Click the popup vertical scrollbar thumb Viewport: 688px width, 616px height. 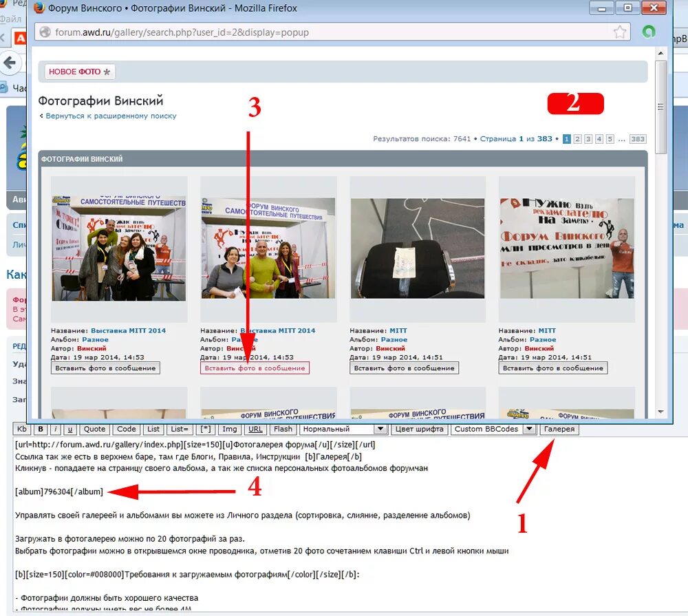click(660, 107)
